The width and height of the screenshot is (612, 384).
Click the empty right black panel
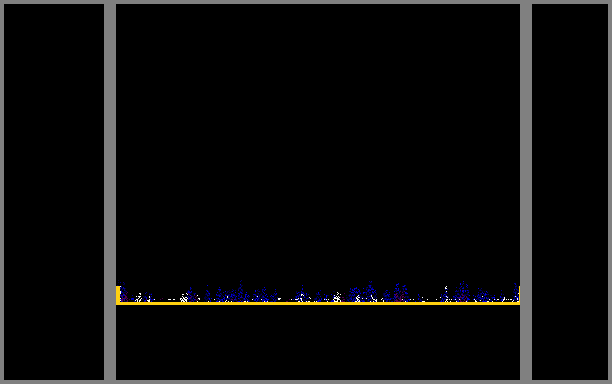coord(570,192)
